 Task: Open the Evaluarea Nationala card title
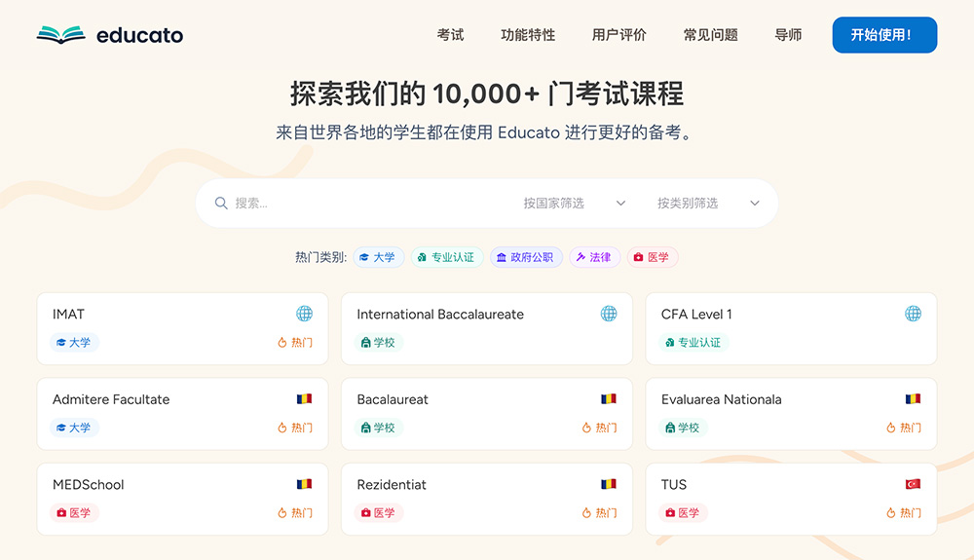pyautogui.click(x=721, y=399)
